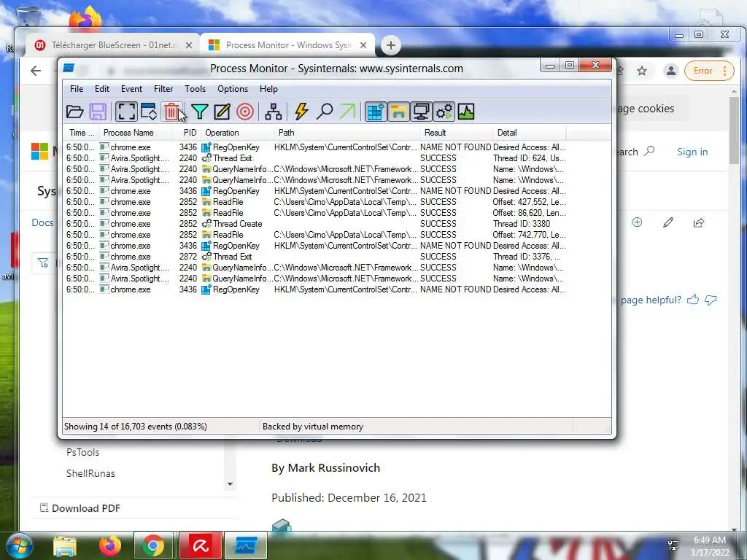The height and width of the screenshot is (560, 747).
Task: Click the green Jump To arrow icon
Action: point(347,112)
